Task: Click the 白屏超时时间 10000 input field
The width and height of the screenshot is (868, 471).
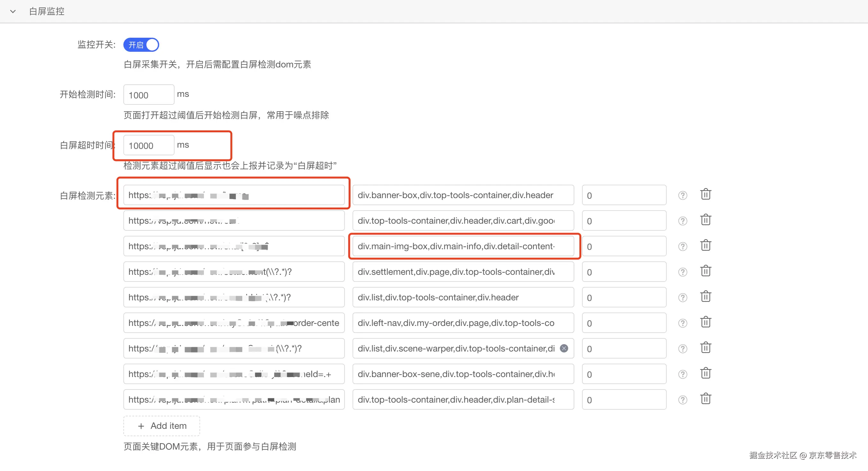Action: click(x=148, y=145)
